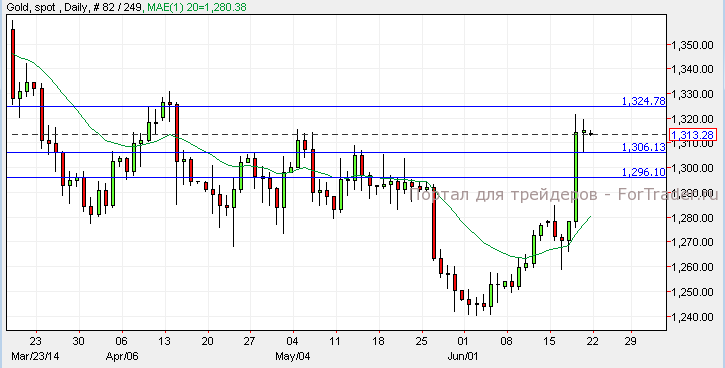Screen dimensions: 725x368
Task: Click the day tick '22' on time axis
Action: tap(592, 341)
